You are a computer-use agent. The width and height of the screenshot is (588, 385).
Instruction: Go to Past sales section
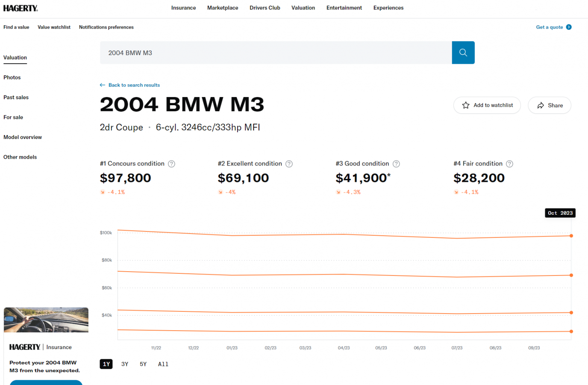click(16, 98)
